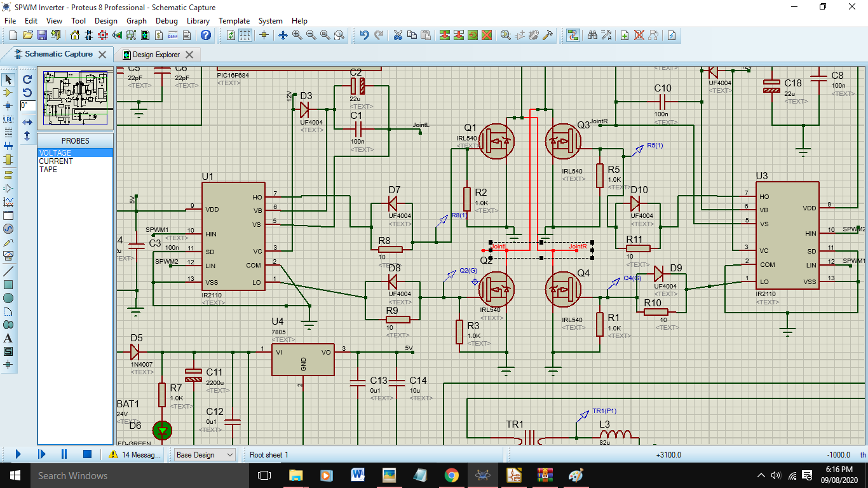This screenshot has height=488, width=868.
Task: Select Component Mode tool
Action: [x=8, y=93]
